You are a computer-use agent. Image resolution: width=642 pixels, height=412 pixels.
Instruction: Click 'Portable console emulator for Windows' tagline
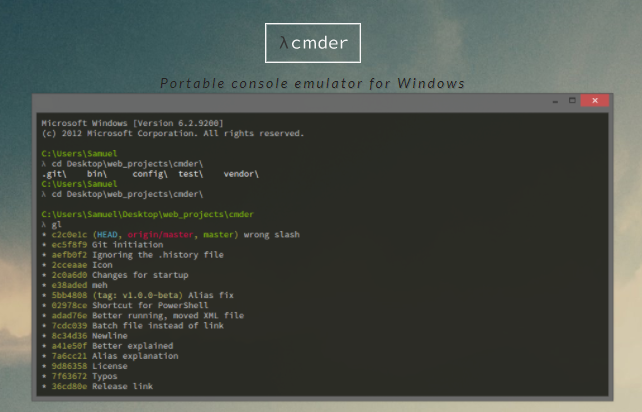(312, 83)
